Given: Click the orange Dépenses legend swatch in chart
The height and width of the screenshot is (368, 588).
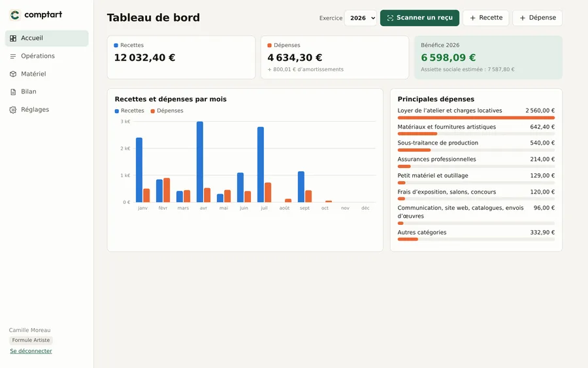Looking at the screenshot, I should [153, 111].
